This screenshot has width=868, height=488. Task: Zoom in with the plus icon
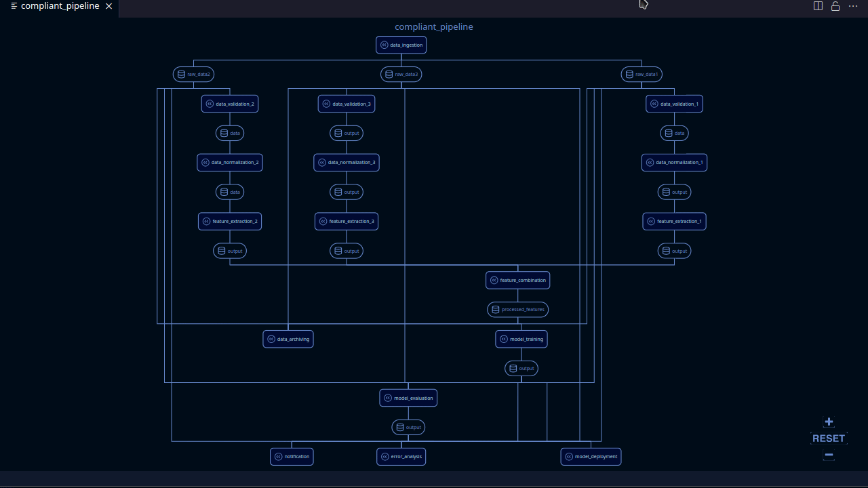(x=829, y=422)
